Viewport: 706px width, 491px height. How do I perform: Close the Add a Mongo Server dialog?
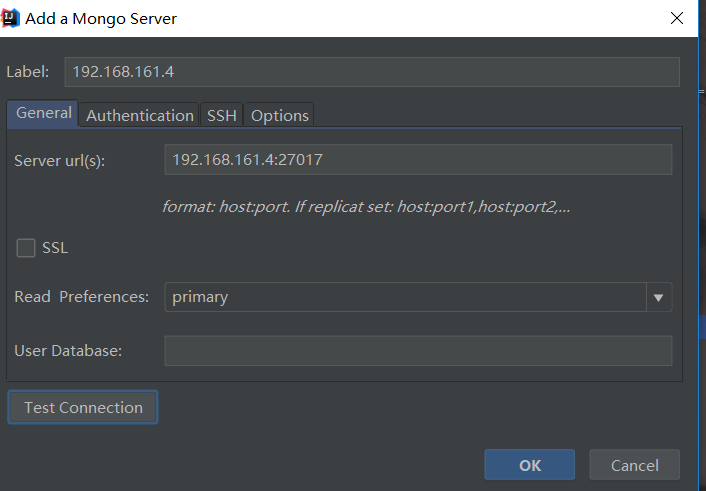677,18
